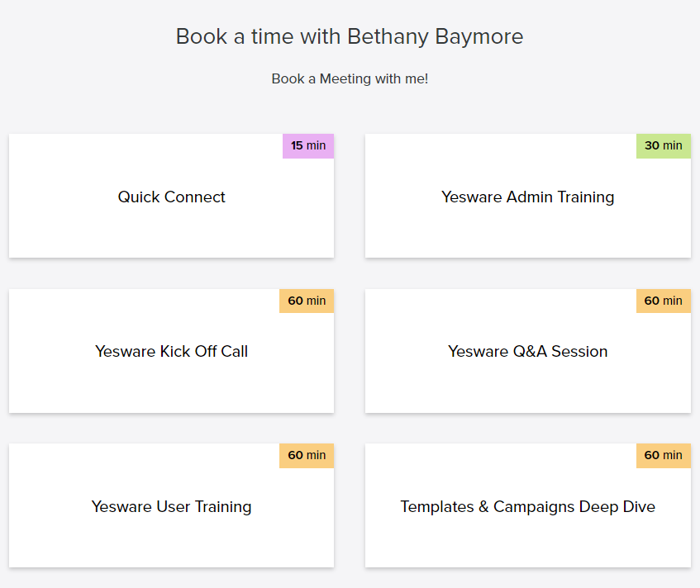Click the Yesware User Training title
700x588 pixels.
171,506
